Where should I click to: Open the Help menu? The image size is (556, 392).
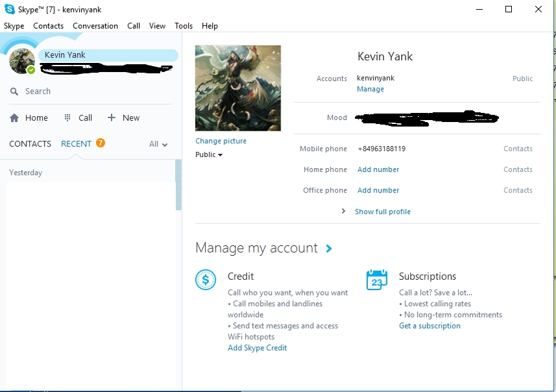[210, 26]
